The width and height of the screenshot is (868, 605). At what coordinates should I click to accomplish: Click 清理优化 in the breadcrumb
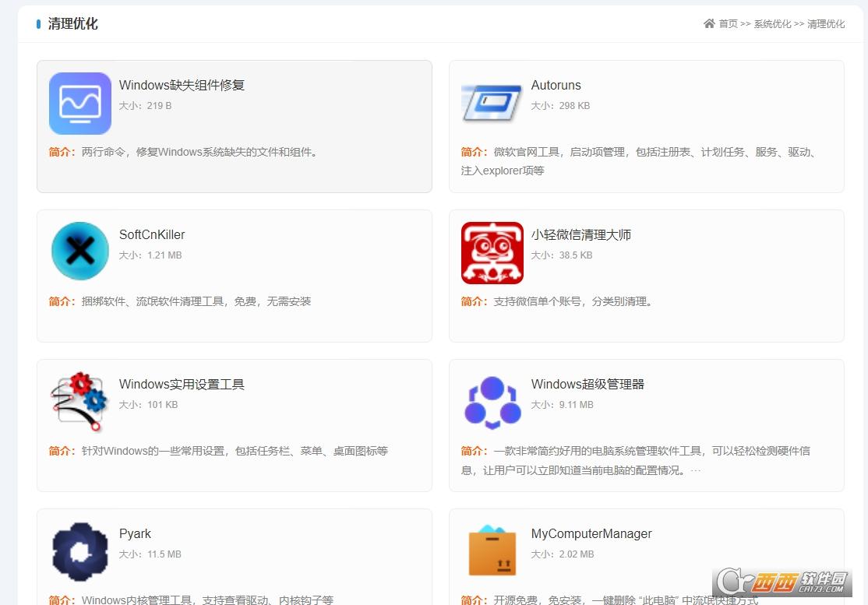tap(826, 24)
